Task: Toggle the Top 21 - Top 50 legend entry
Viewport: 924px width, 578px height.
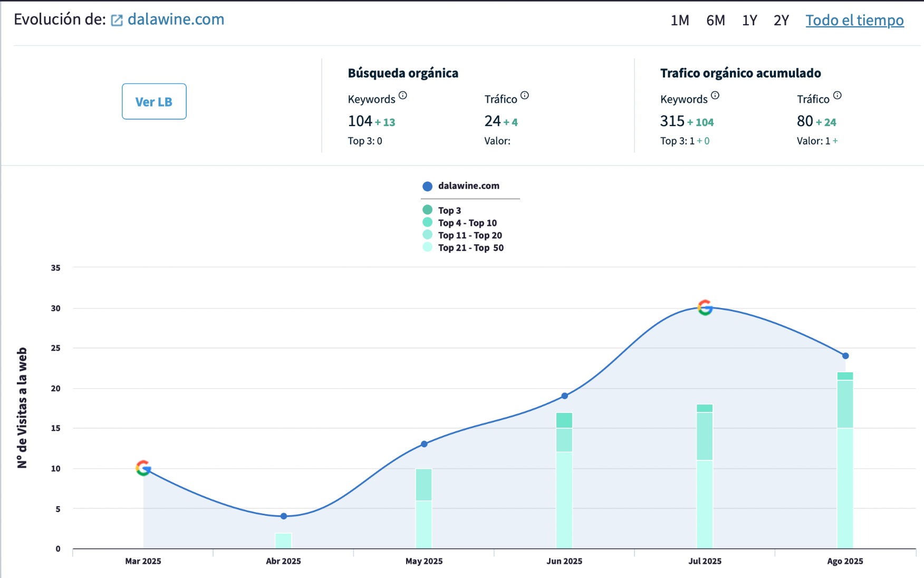Action: [470, 247]
